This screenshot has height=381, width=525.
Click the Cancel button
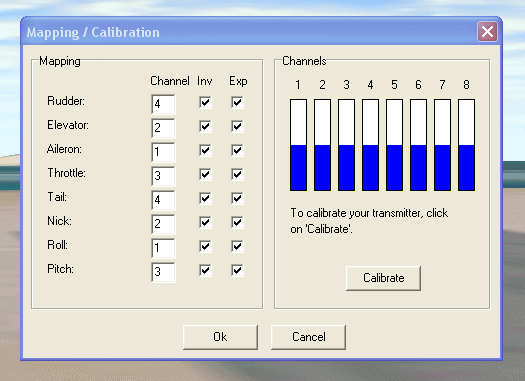pyautogui.click(x=308, y=337)
